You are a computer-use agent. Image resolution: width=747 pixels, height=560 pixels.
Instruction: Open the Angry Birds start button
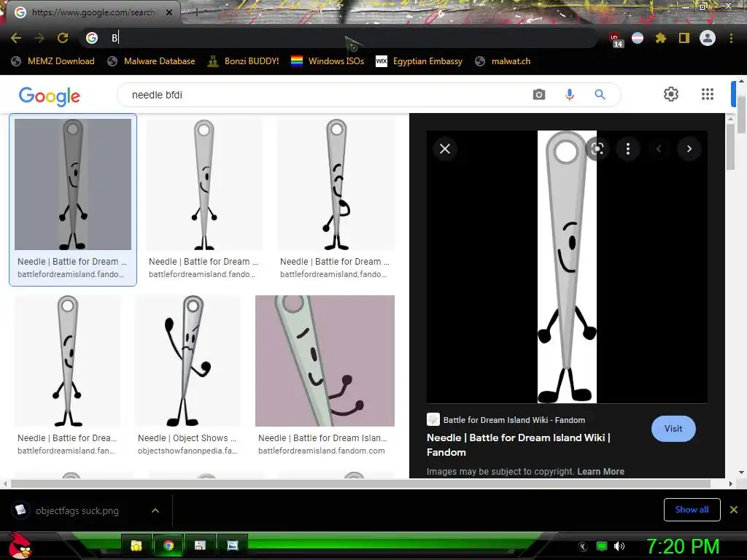click(x=20, y=545)
